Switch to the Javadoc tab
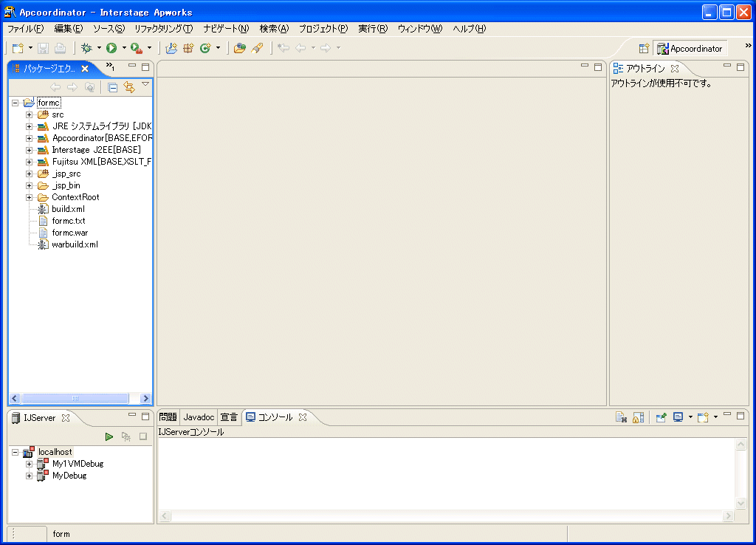Viewport: 756px width, 545px height. pyautogui.click(x=199, y=417)
